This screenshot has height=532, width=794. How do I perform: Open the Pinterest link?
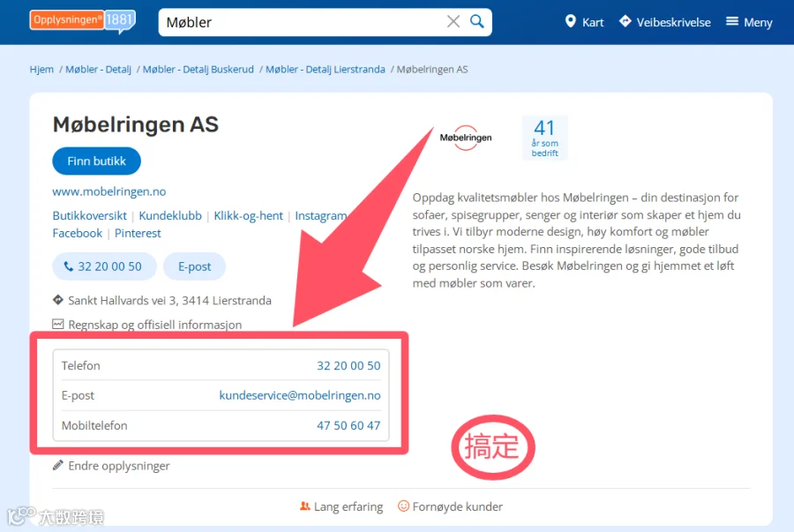coord(138,233)
